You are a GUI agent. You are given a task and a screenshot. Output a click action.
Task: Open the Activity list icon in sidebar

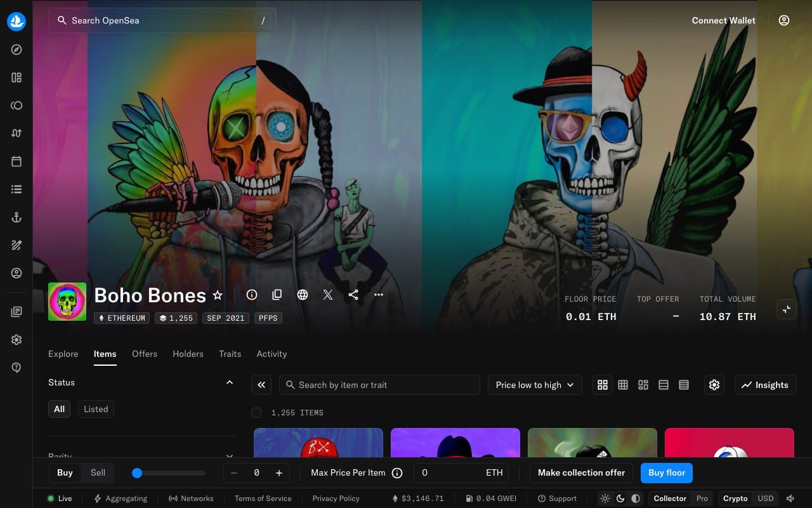click(16, 189)
